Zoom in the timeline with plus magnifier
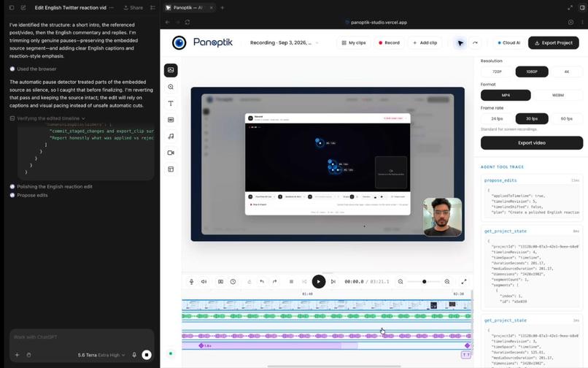The image size is (588, 368). (x=447, y=282)
